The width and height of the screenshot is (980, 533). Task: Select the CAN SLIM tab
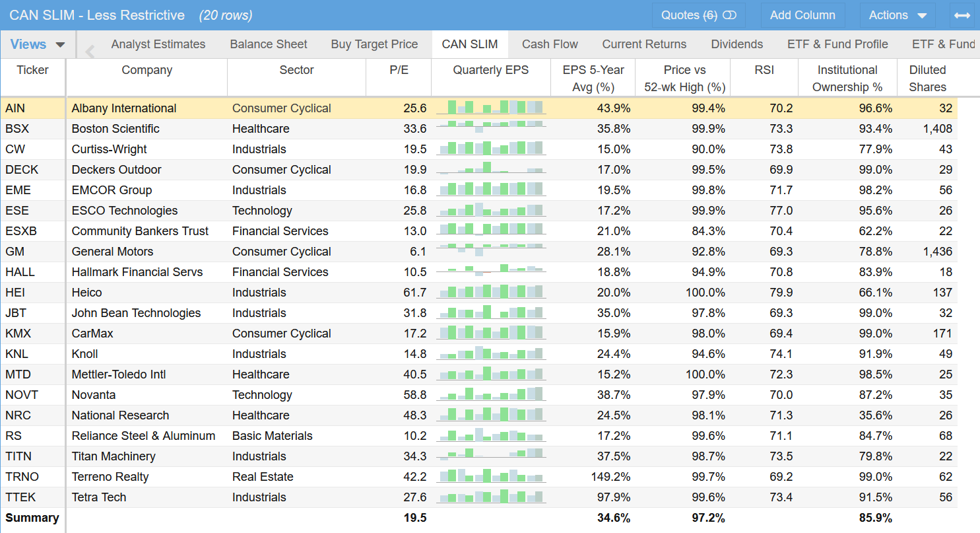click(470, 44)
